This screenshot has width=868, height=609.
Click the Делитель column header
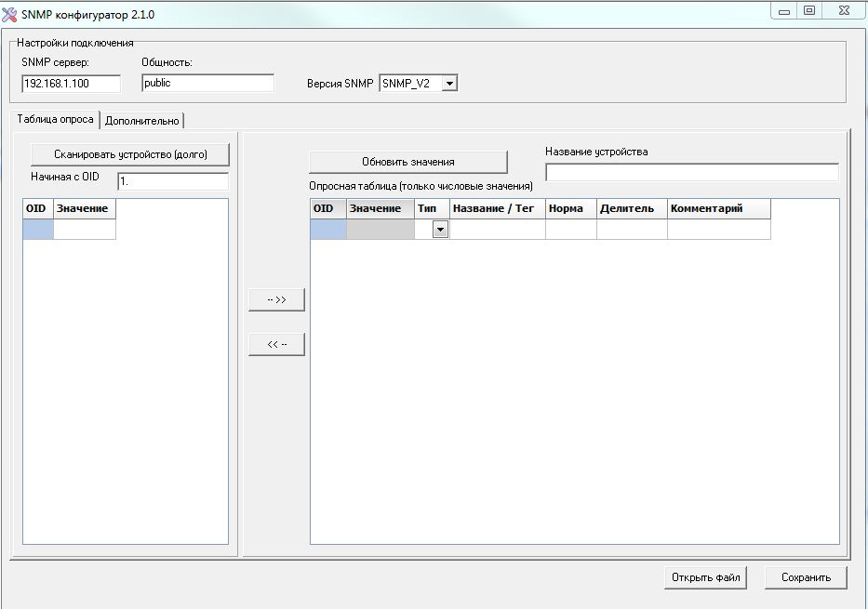pos(631,208)
